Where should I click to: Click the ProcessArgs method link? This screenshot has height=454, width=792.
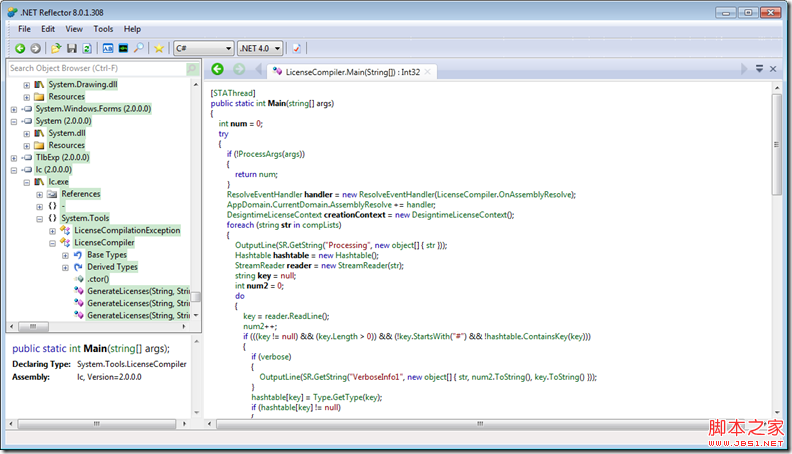pos(261,154)
